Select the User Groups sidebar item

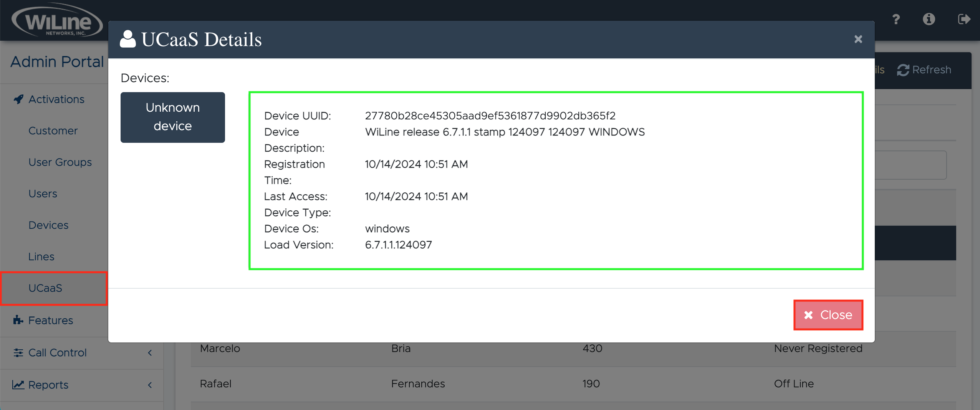click(60, 162)
